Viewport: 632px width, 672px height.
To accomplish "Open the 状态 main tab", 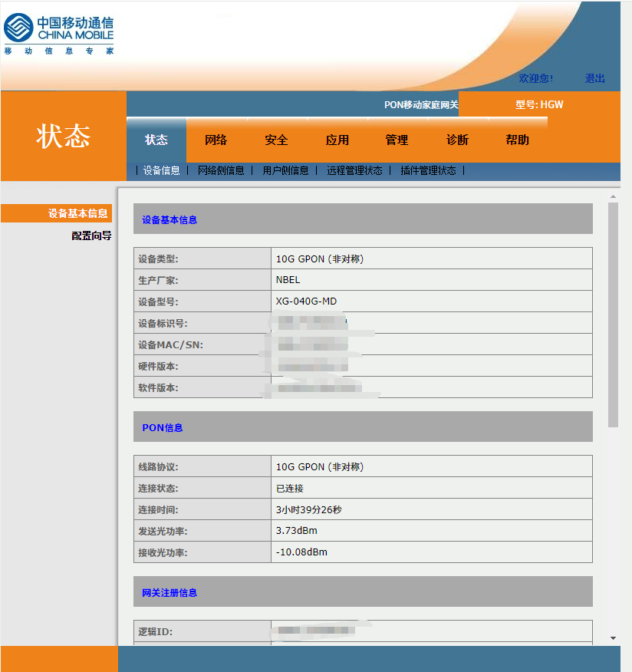I will (x=156, y=140).
